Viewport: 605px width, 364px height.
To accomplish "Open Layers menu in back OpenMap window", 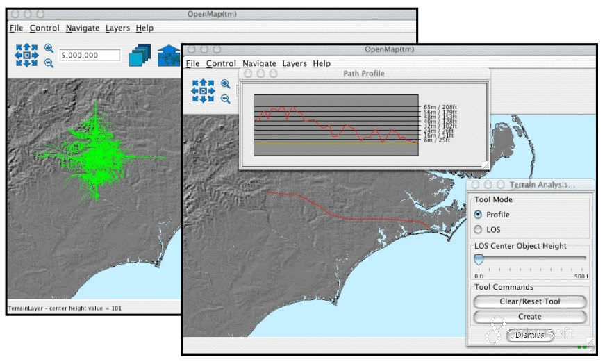I will [117, 28].
